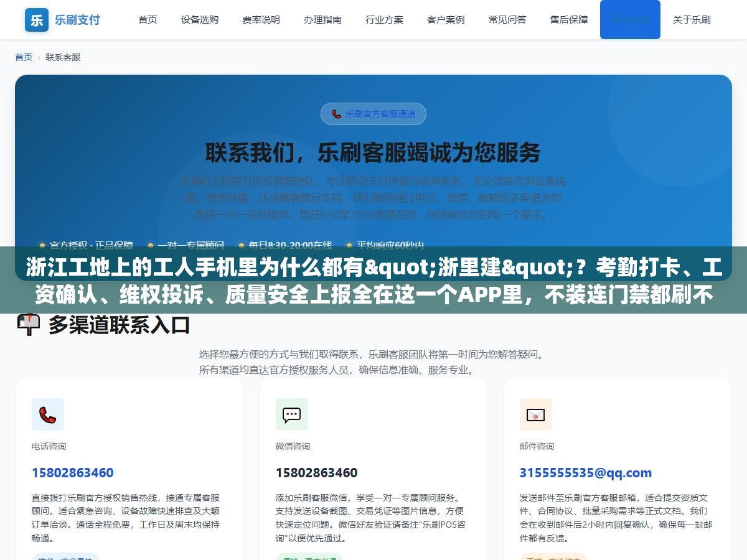Open the 设备选购 navigation item

click(200, 20)
